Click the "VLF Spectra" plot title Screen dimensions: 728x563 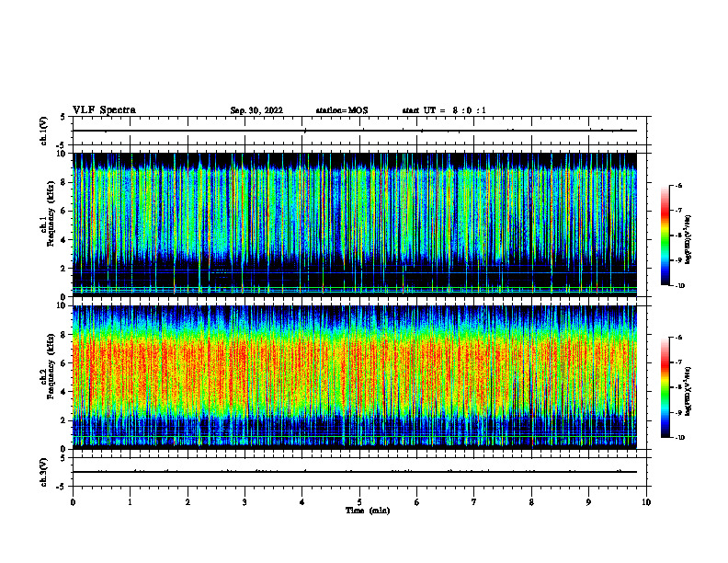[x=104, y=110]
